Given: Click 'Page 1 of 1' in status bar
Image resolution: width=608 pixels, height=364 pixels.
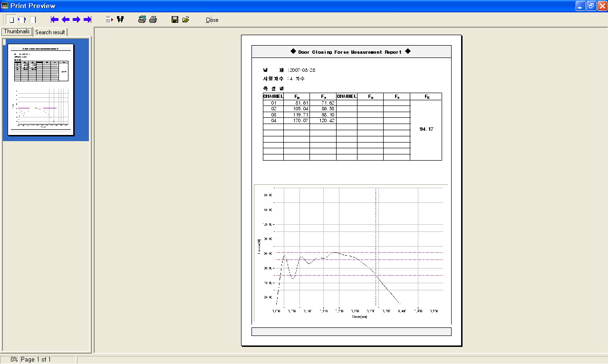Looking at the screenshot, I should coord(36,360).
